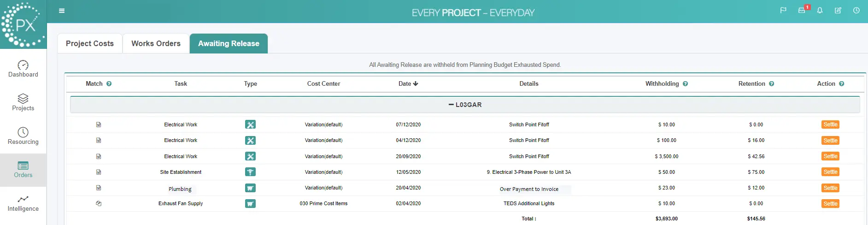
Task: Settle the Exhaust Fan Supply row
Action: [x=830, y=204]
